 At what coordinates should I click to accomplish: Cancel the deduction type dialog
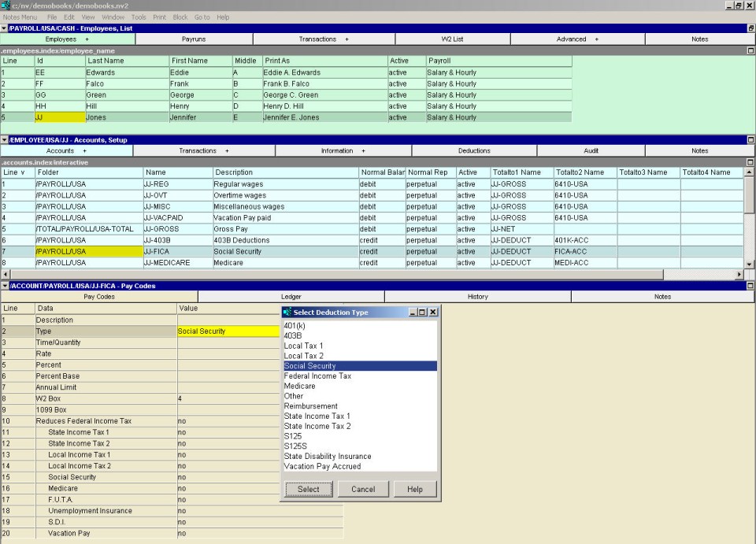(363, 489)
